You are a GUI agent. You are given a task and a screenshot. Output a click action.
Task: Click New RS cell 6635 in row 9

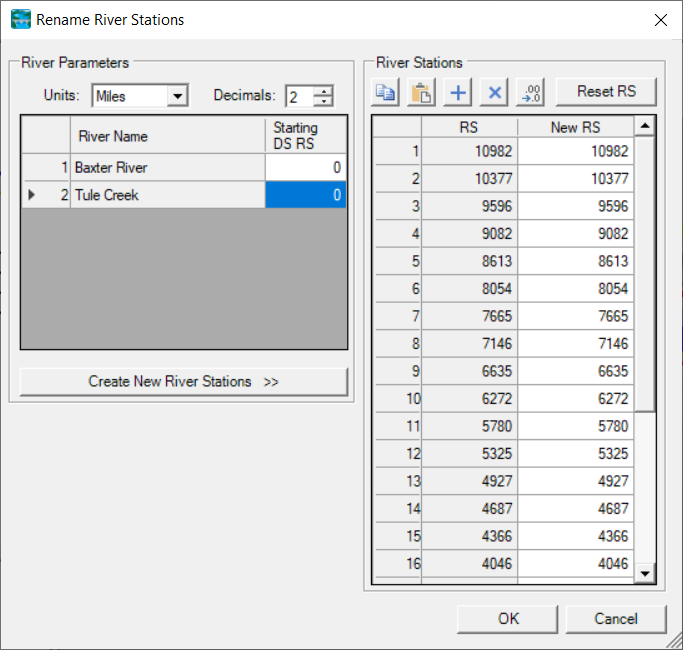(x=575, y=371)
